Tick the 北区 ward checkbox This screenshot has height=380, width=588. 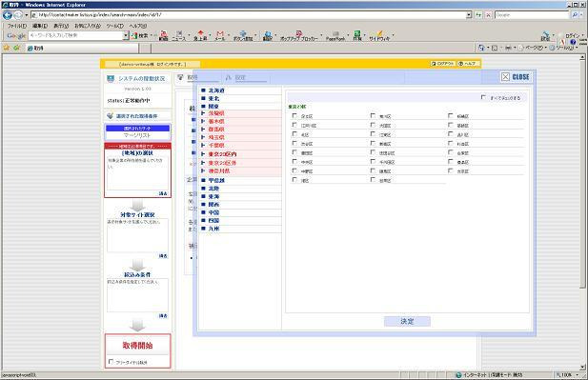tap(294, 133)
